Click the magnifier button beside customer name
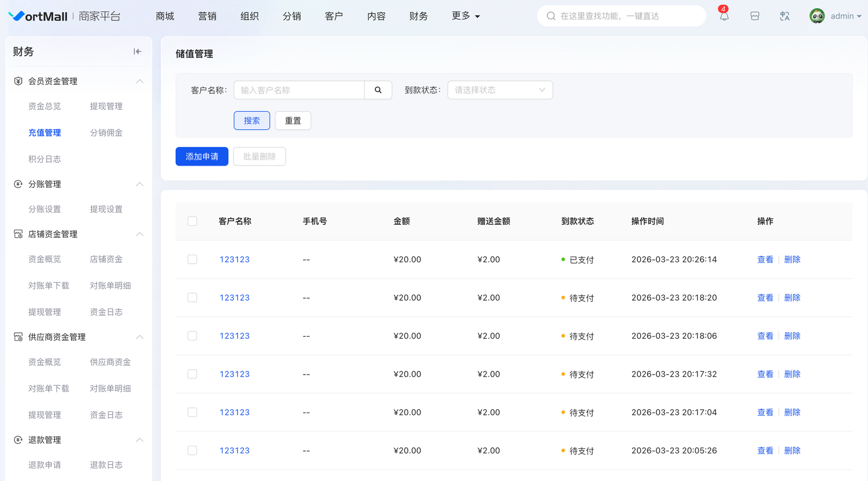Screen dimensions: 868x481 (378, 90)
